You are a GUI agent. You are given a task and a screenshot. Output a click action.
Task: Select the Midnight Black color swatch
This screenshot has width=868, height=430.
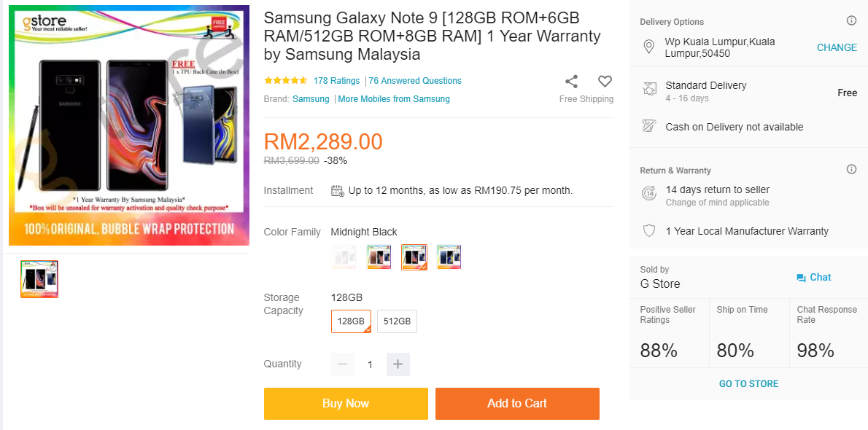[x=414, y=257]
